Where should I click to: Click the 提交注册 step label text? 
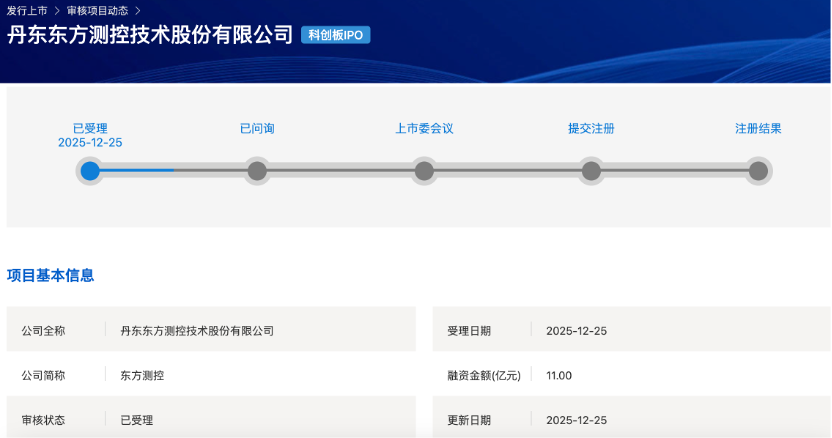point(591,129)
